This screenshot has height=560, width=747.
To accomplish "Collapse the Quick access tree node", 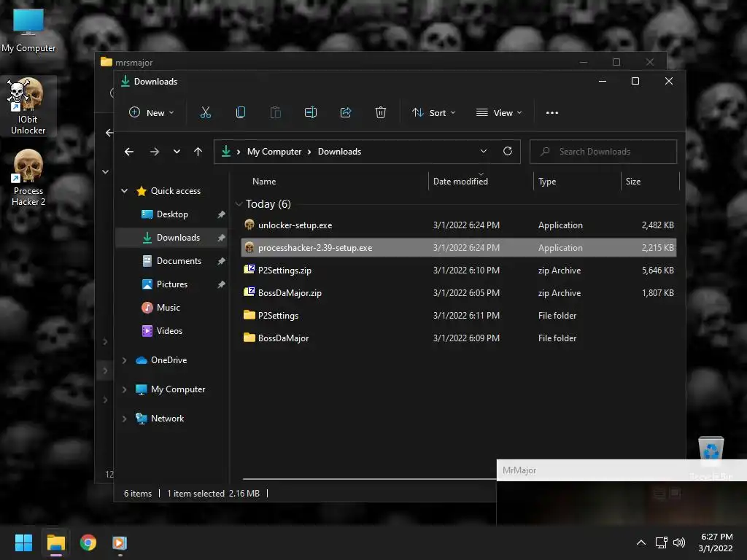I will click(124, 191).
